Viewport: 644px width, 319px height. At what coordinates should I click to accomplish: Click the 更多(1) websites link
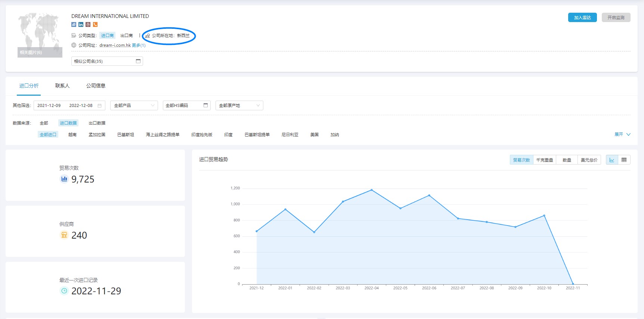(x=139, y=45)
